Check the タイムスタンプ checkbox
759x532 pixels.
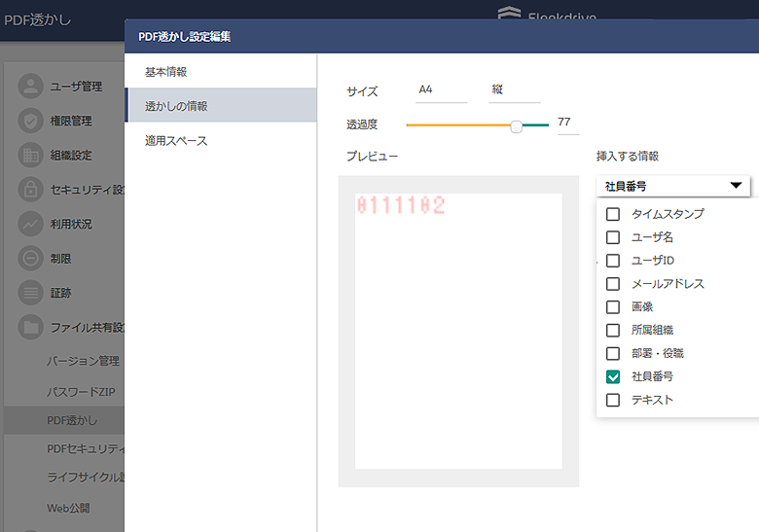pyautogui.click(x=613, y=214)
